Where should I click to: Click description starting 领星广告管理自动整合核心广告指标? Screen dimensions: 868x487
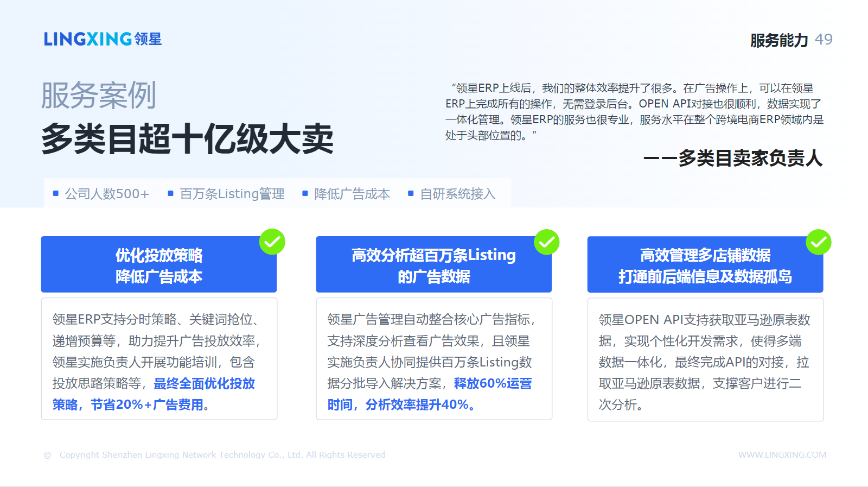click(432, 362)
